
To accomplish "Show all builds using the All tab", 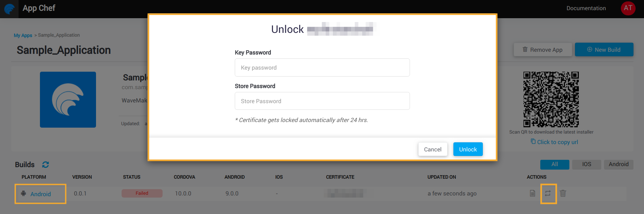I will pos(554,164).
